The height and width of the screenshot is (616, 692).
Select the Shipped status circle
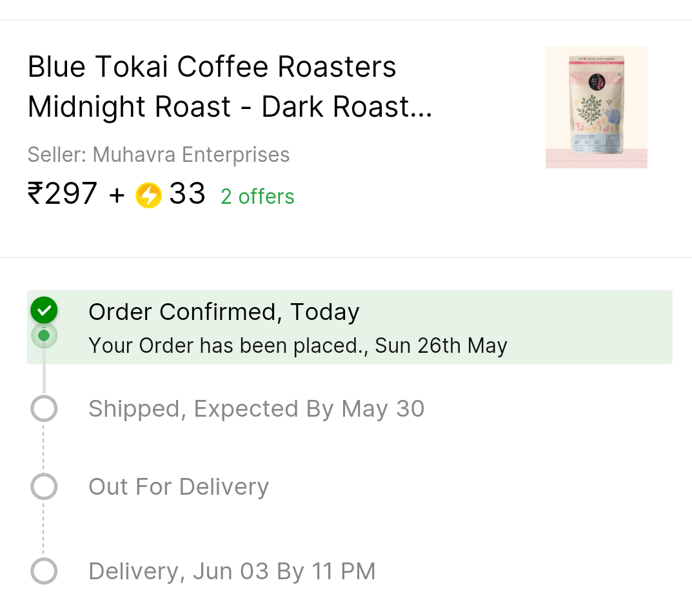(44, 408)
